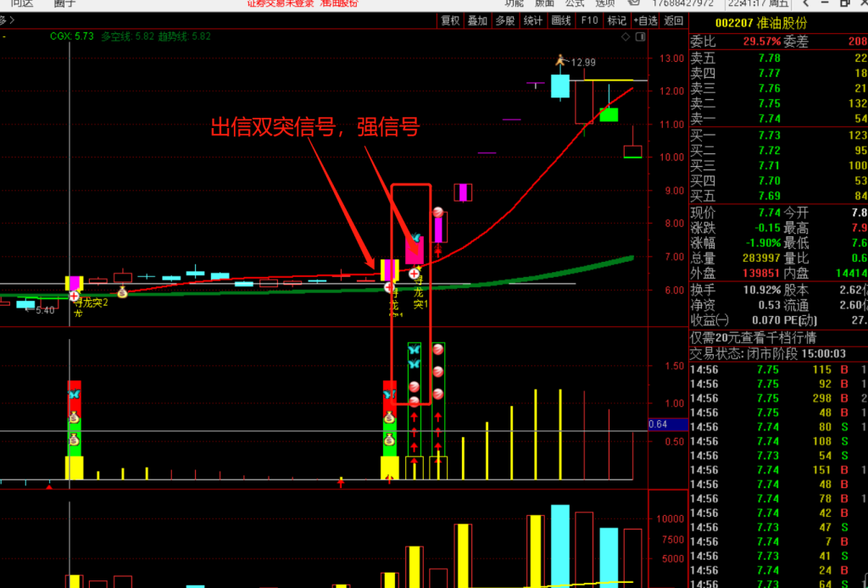
Task: Click the money bag icon on the price chart
Action: (122, 292)
